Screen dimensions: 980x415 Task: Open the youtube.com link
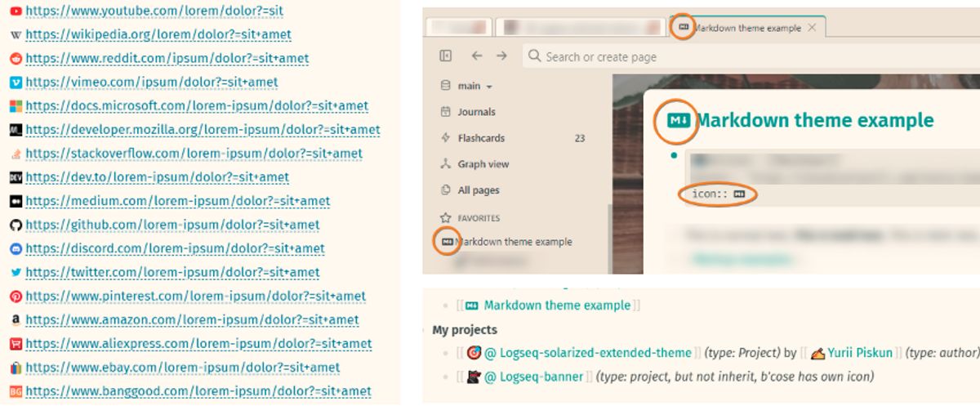(x=154, y=11)
